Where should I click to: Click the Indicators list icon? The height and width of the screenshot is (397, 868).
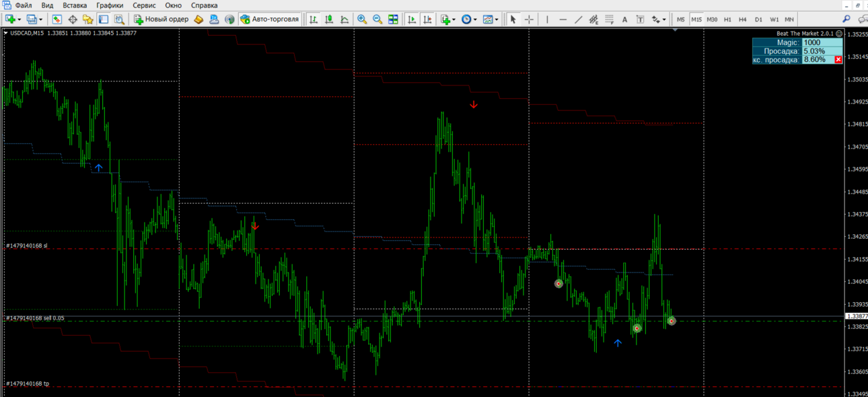click(445, 20)
